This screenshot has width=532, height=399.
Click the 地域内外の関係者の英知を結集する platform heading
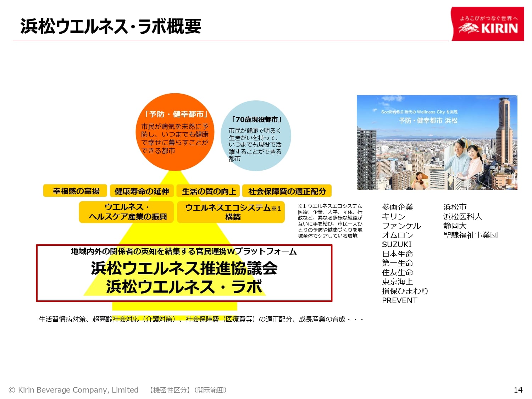[184, 251]
